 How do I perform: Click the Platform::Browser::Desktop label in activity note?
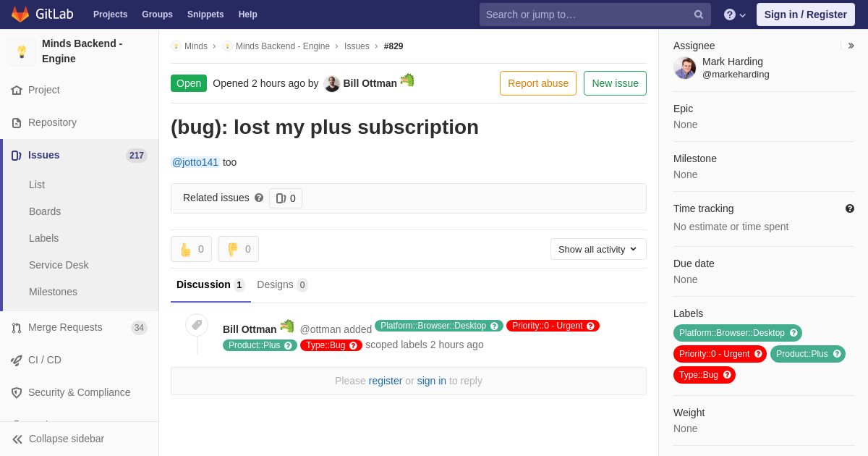click(439, 326)
